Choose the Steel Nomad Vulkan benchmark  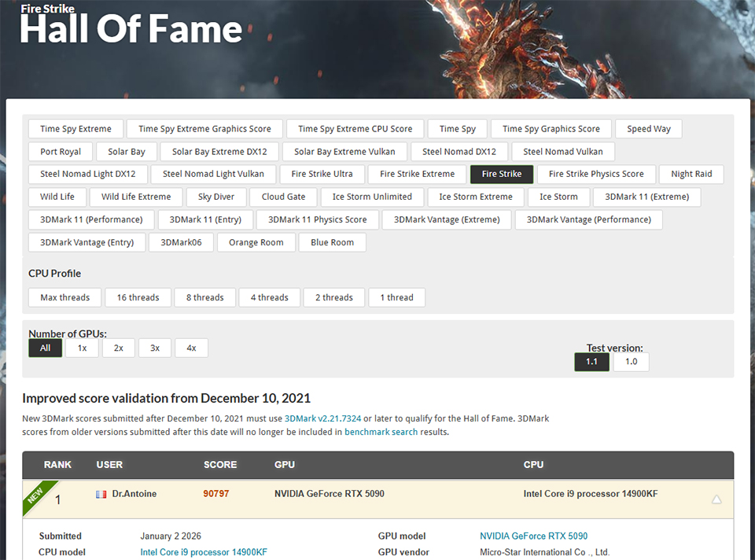(x=563, y=151)
